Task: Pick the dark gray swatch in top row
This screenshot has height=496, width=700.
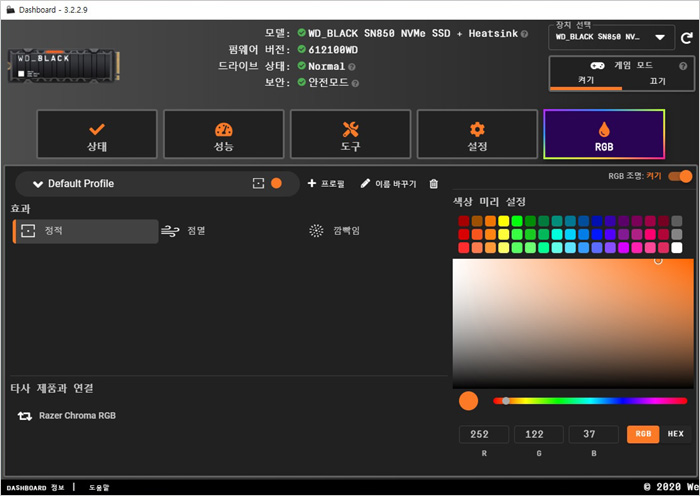Action: click(x=677, y=221)
